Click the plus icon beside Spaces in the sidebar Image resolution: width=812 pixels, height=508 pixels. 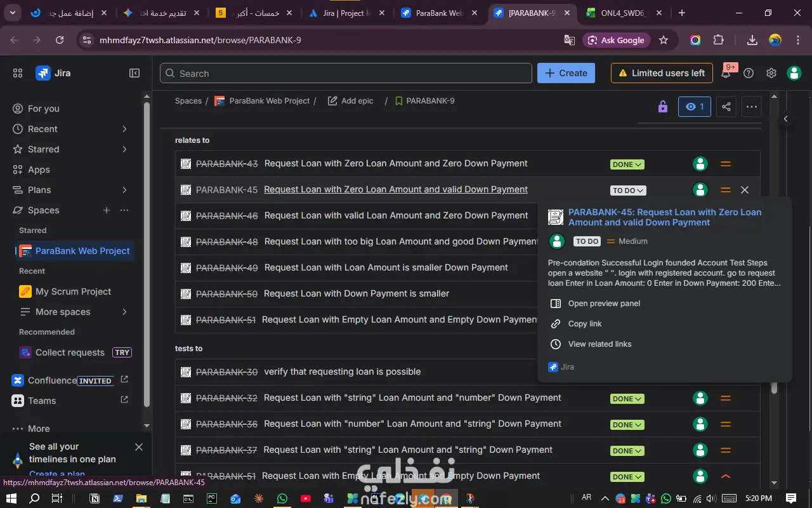point(107,210)
